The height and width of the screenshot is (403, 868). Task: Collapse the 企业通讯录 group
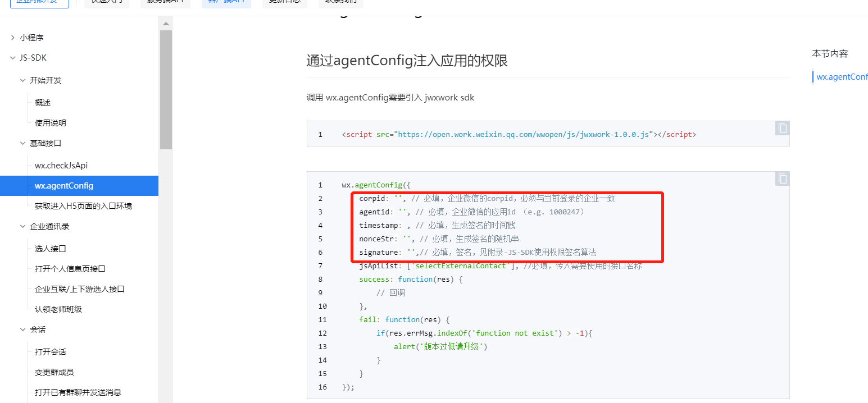pos(23,226)
